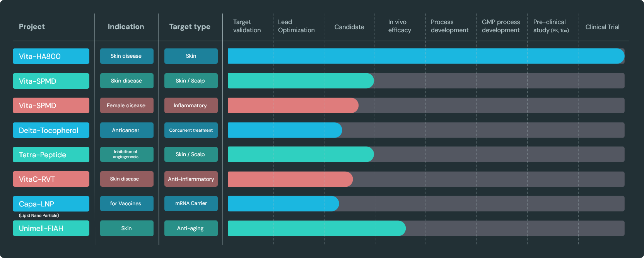This screenshot has width=644, height=258.
Task: Click the Unimell-FIAH teal progress bar
Action: 316,228
